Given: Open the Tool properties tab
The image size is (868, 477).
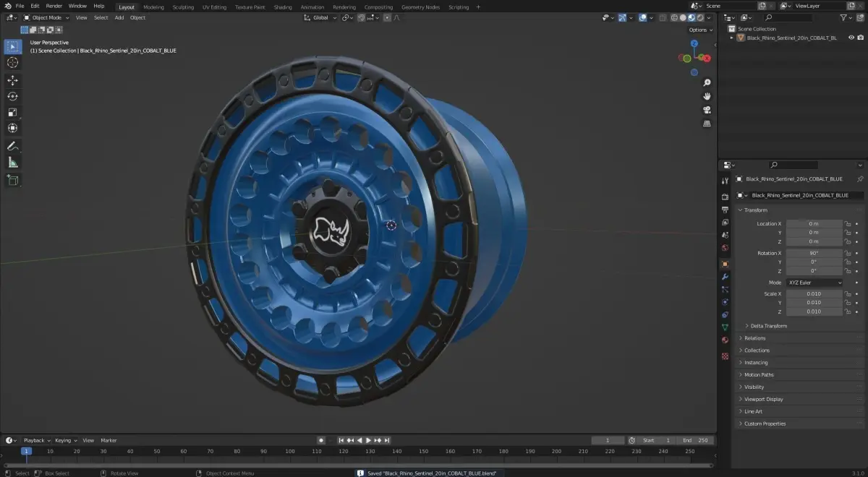Looking at the screenshot, I should [x=725, y=181].
